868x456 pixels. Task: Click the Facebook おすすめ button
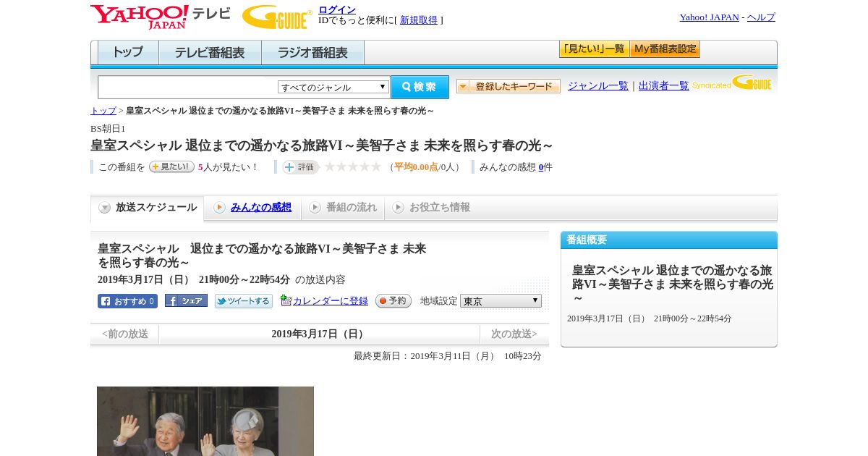[127, 301]
